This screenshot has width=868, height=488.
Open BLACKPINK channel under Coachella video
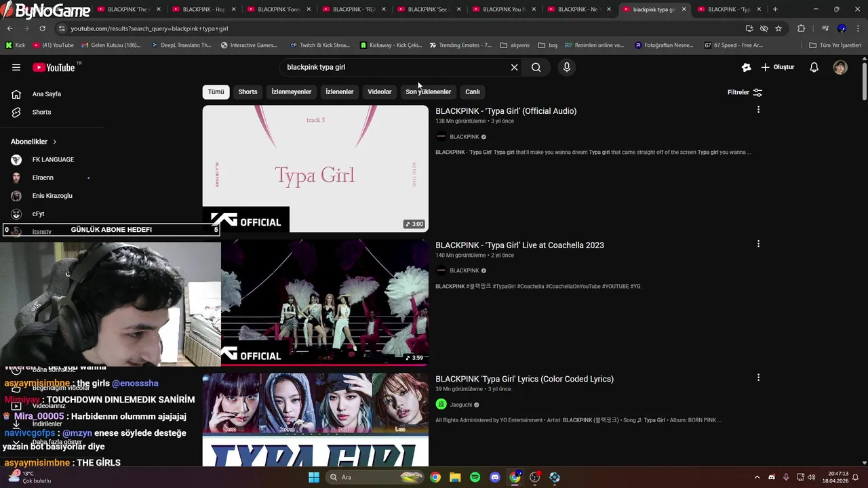click(x=464, y=270)
